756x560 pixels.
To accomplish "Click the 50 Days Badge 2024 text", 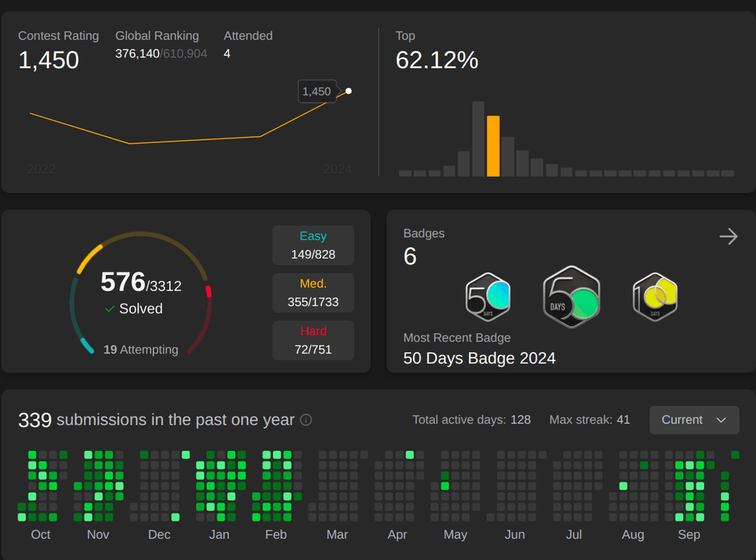I will click(479, 358).
